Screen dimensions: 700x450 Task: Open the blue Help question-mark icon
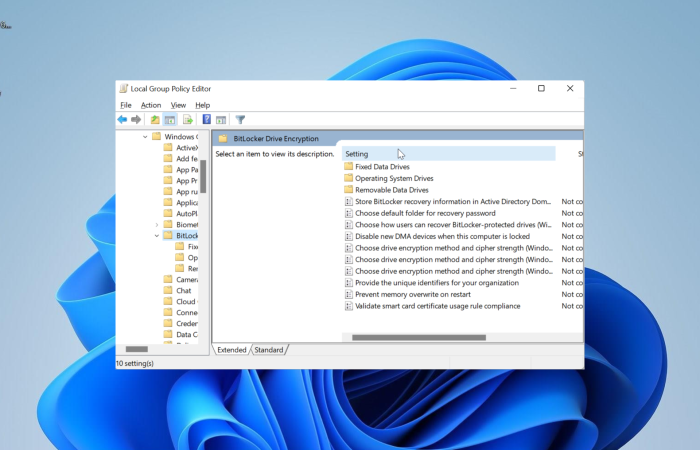207,119
